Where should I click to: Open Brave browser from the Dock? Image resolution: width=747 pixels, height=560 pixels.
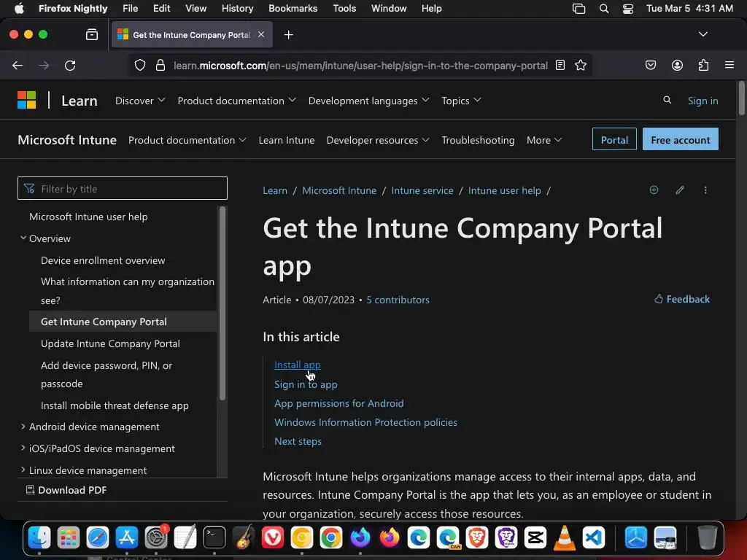point(477,537)
